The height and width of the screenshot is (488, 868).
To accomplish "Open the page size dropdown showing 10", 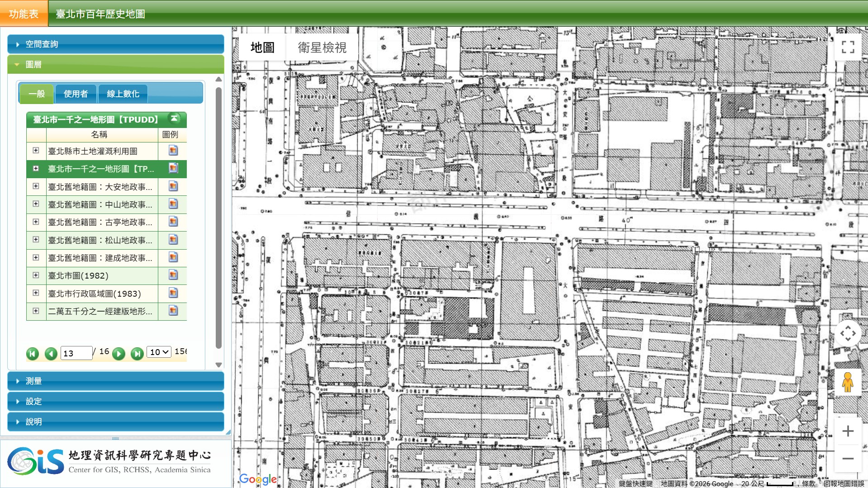I will tap(159, 352).
